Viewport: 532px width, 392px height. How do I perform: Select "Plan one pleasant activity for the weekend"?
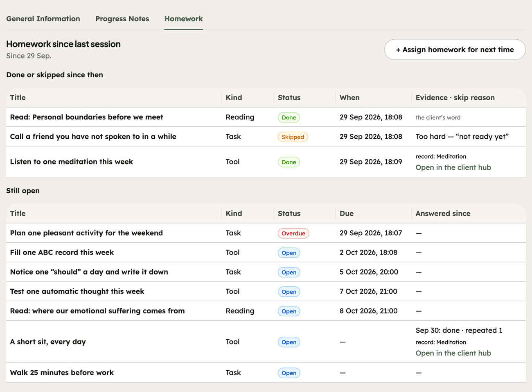[86, 233]
